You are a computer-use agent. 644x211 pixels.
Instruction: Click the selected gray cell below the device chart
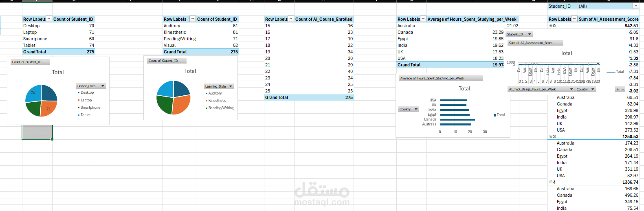[37, 132]
